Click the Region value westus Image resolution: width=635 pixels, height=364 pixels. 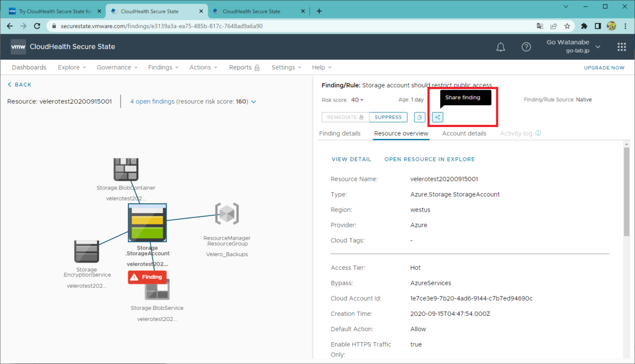(420, 210)
